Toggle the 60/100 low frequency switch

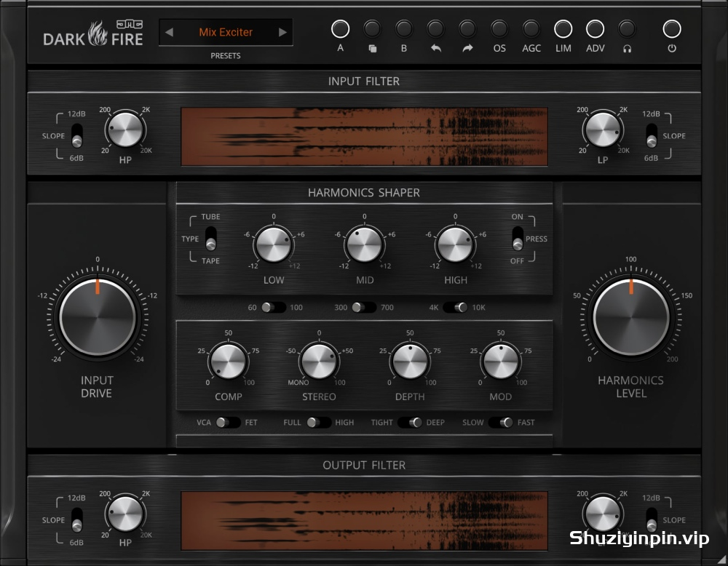[273, 307]
